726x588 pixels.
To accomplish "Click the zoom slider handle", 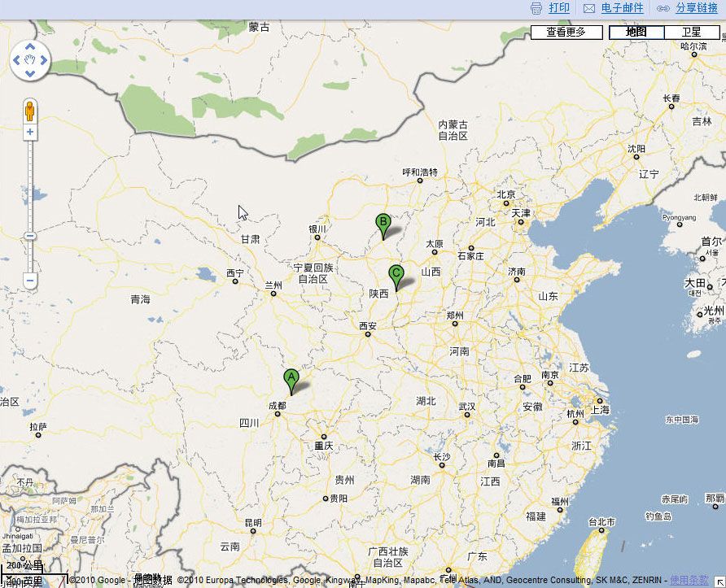I will pyautogui.click(x=30, y=236).
